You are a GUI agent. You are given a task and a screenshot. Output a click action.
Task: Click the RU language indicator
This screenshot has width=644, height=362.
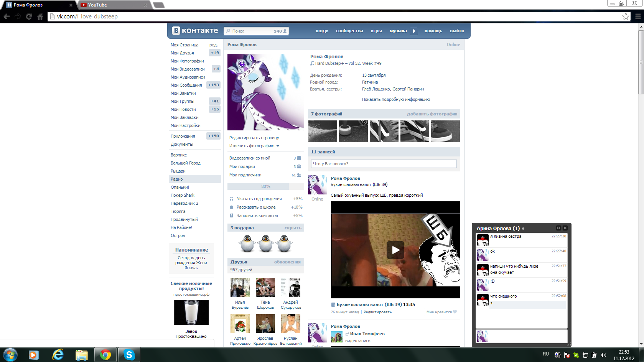pyautogui.click(x=546, y=354)
